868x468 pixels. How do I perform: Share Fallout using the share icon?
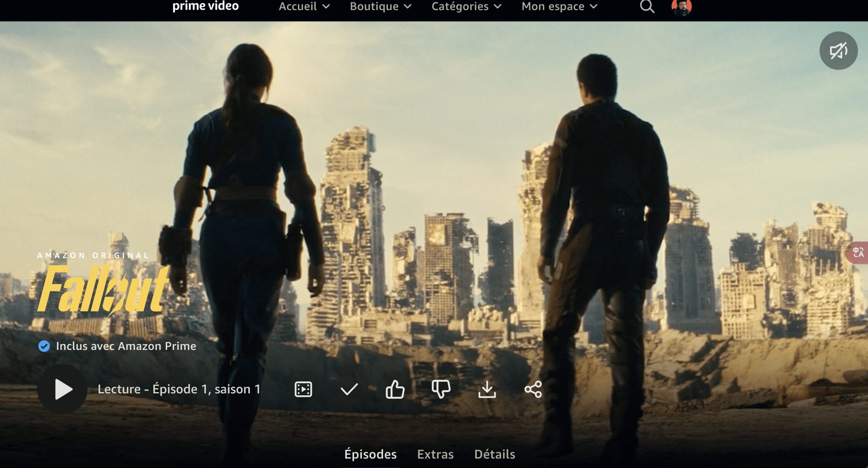533,389
